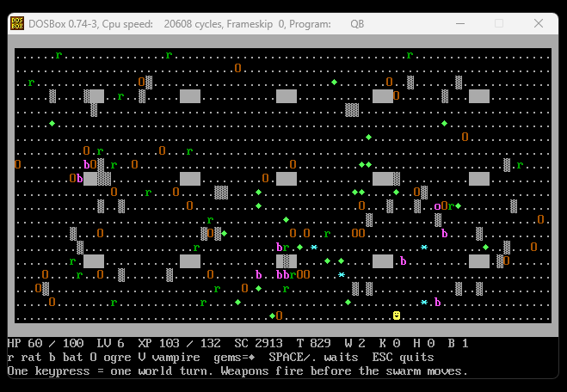Click the green rat between ogre and gem
Image resolution: width=567 pixels, height=392 pixels.
pyautogui.click(x=451, y=206)
